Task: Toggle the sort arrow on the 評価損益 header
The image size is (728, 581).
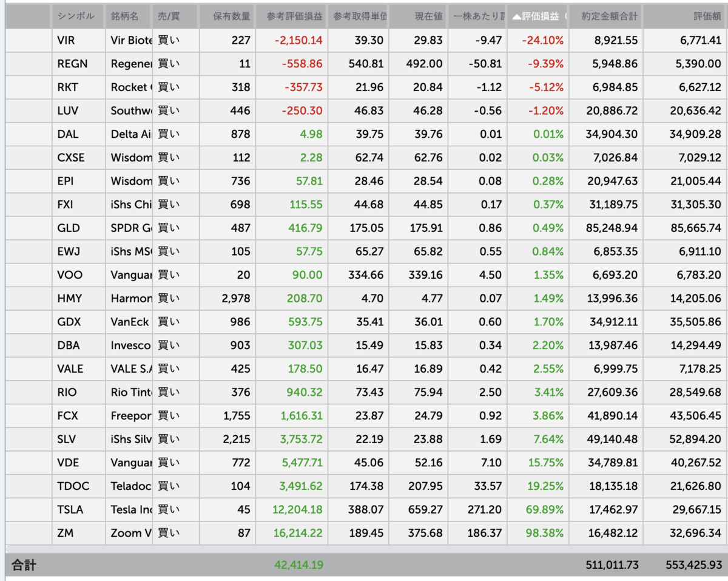Action: pos(516,17)
